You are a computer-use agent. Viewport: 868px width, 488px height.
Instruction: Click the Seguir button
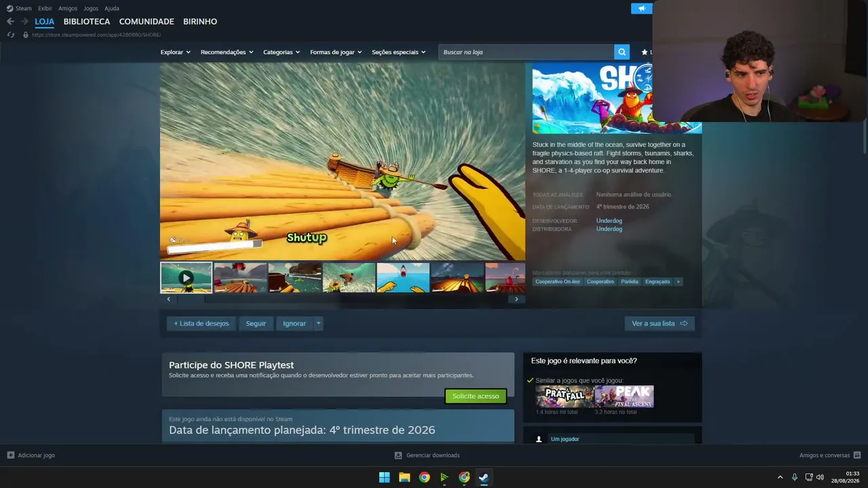tap(256, 323)
